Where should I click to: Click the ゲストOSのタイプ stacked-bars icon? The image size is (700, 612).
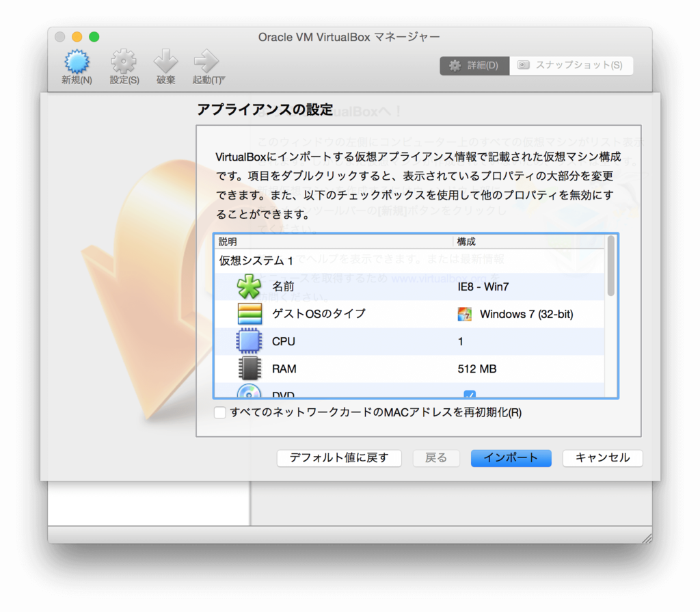coord(250,314)
